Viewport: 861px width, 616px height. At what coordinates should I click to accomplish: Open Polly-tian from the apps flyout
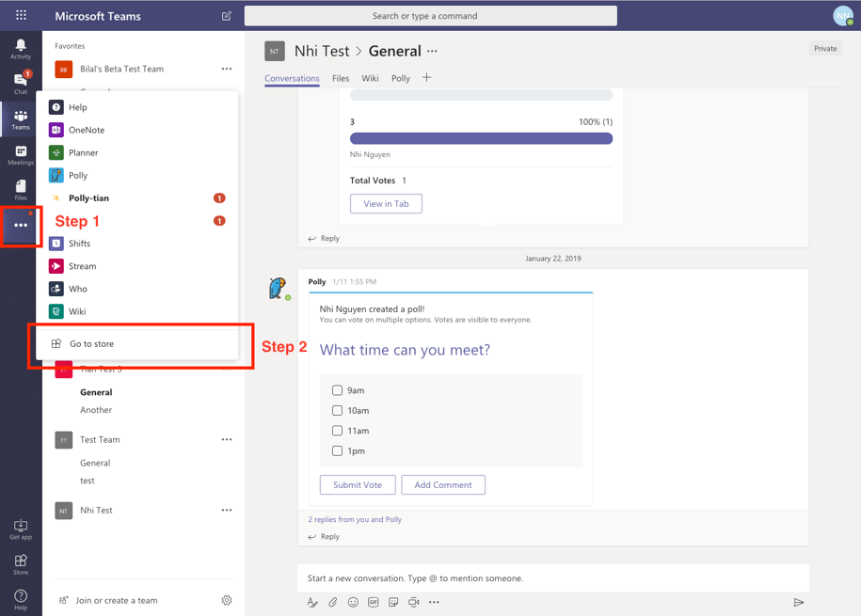click(136, 197)
